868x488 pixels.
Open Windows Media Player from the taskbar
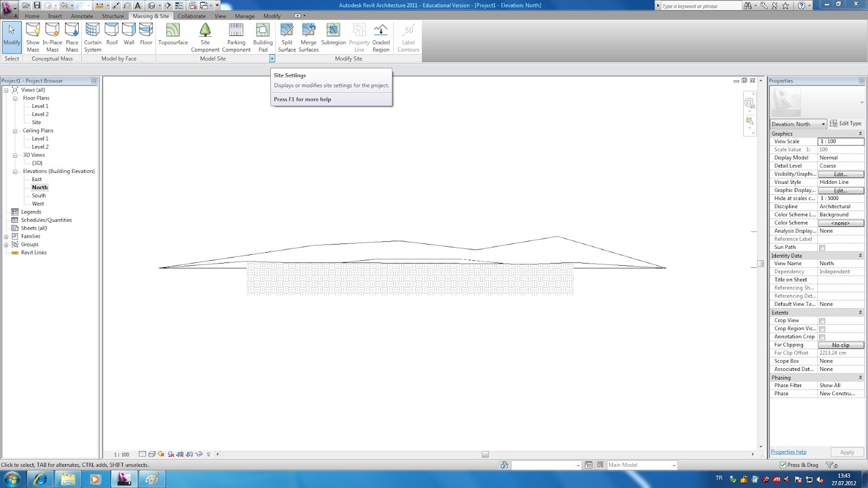click(x=95, y=479)
